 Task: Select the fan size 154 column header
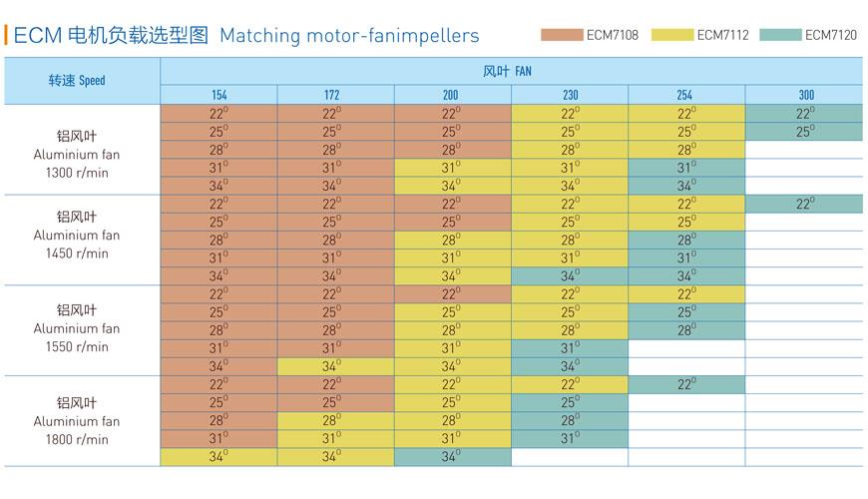pyautogui.click(x=218, y=95)
